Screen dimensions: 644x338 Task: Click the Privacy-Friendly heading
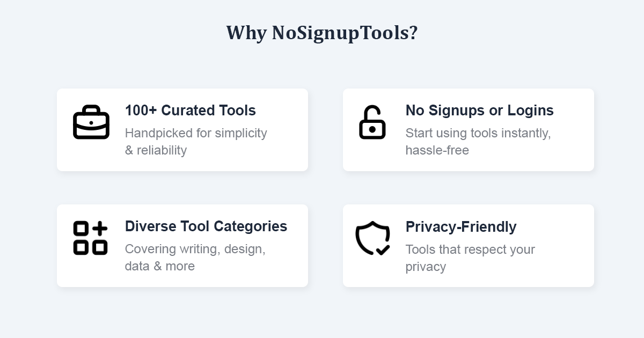tap(461, 226)
